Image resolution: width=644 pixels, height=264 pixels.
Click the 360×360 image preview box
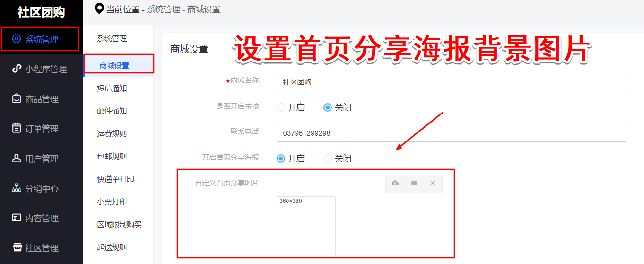click(306, 226)
